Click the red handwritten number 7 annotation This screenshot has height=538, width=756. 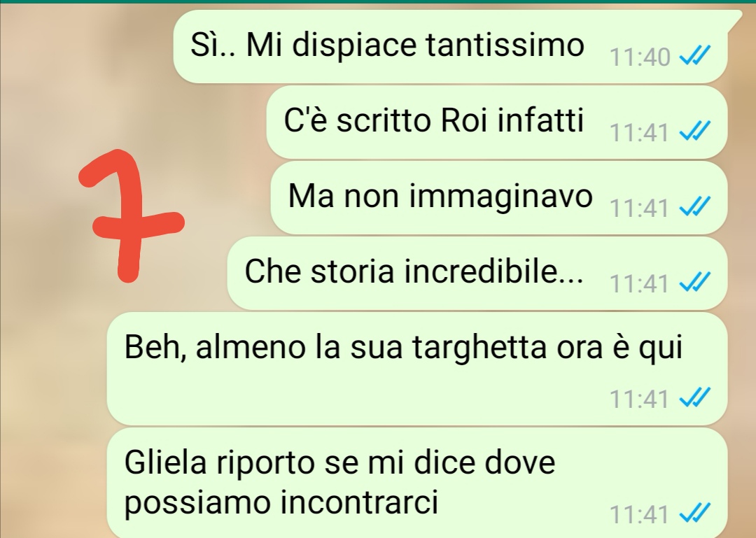pos(131,215)
